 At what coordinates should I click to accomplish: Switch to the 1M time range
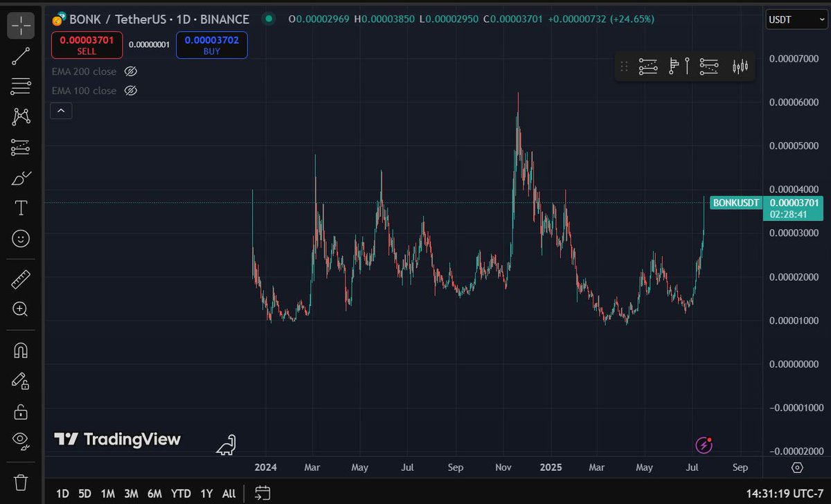coord(107,494)
